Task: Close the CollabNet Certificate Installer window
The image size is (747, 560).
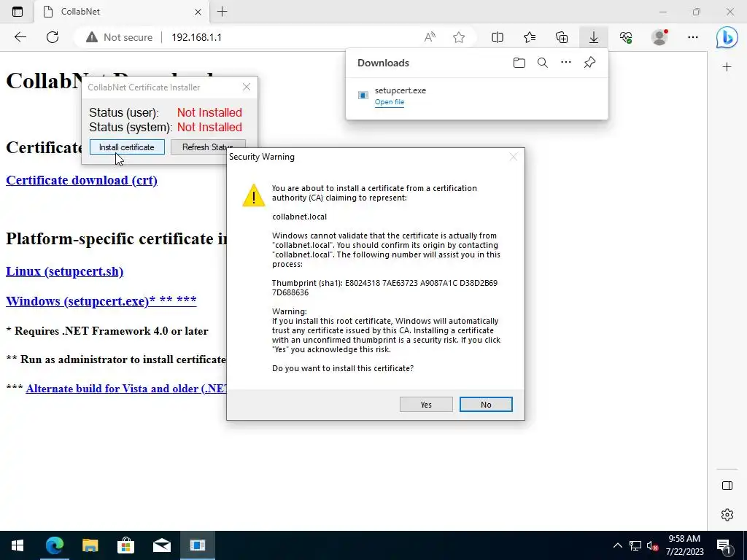Action: [x=247, y=87]
